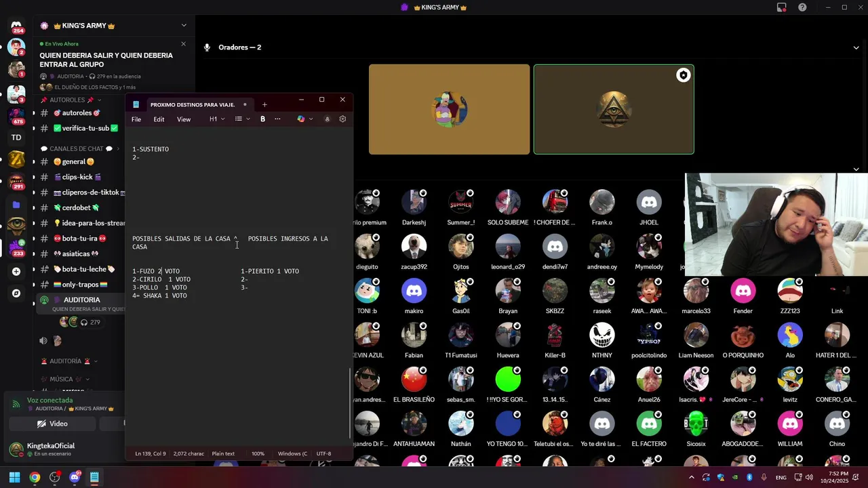Click the microphone icon beside Oradores
This screenshot has height=488, width=868.
point(208,47)
